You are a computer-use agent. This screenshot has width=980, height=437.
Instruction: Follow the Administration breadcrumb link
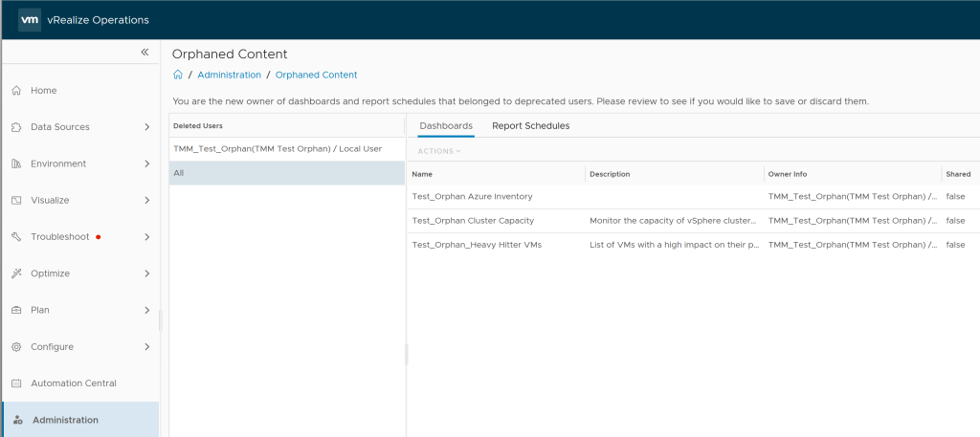point(229,75)
